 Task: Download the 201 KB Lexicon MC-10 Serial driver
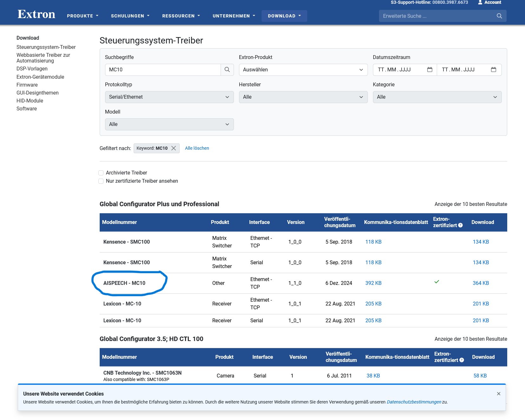pos(481,321)
